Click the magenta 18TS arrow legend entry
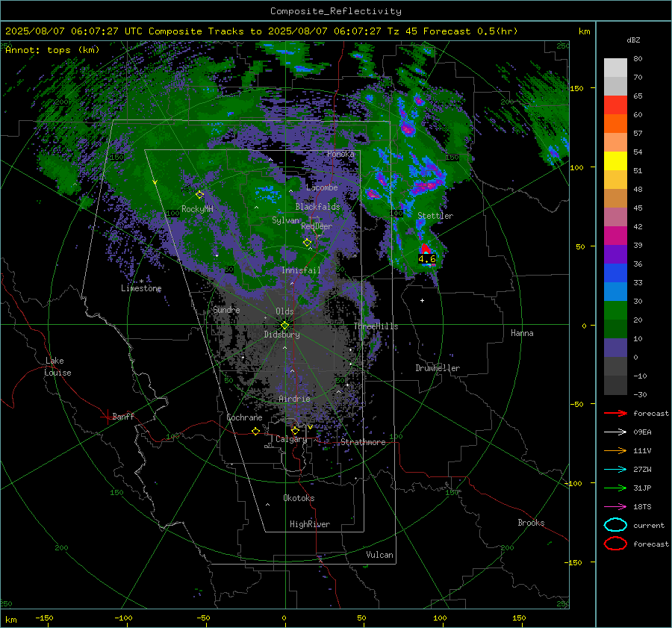This screenshot has width=672, height=628. [615, 507]
